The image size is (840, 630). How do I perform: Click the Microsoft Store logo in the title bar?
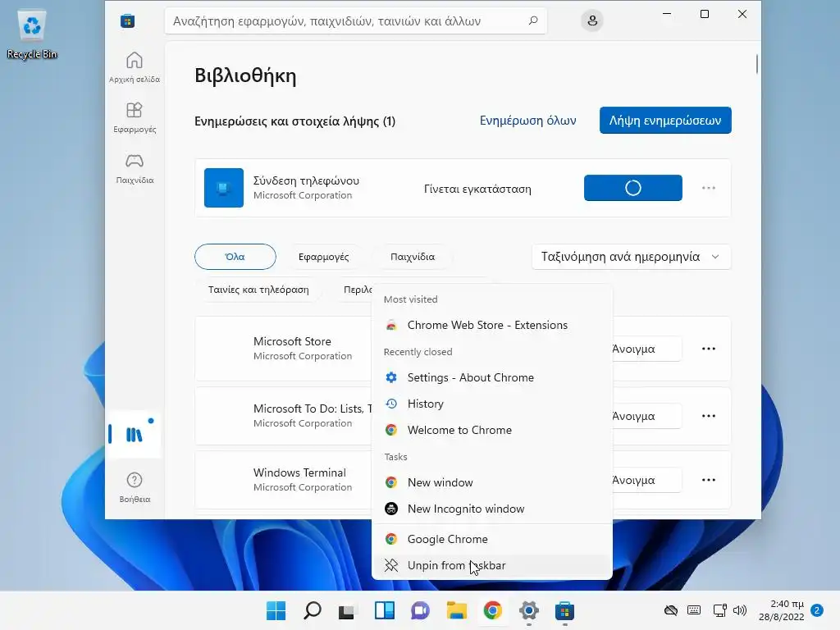tap(127, 21)
